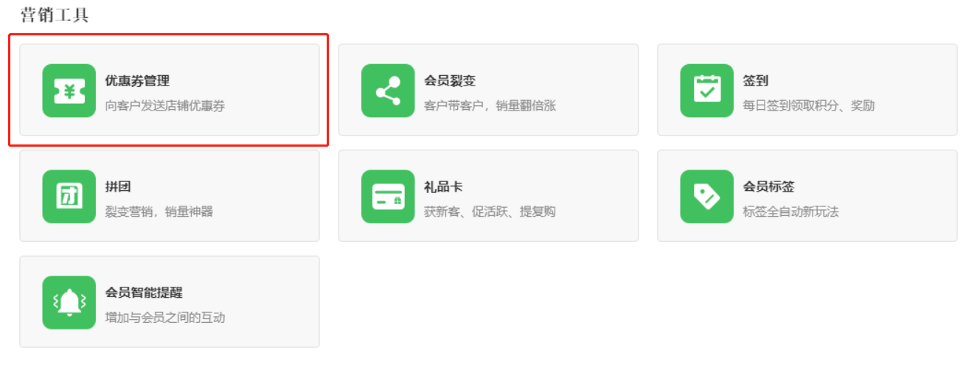Open the 会员裂变 title link
Screen dimensions: 980x370
450,81
